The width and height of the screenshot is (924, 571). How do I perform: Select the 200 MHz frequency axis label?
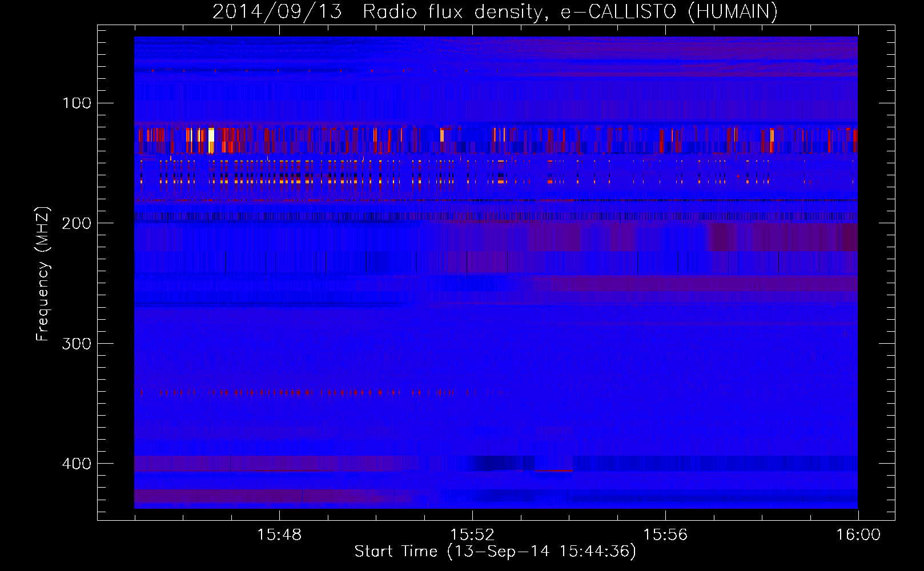77,223
